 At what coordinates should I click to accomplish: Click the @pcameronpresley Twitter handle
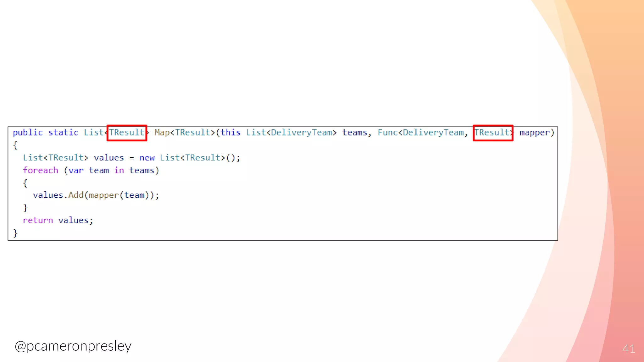(73, 346)
